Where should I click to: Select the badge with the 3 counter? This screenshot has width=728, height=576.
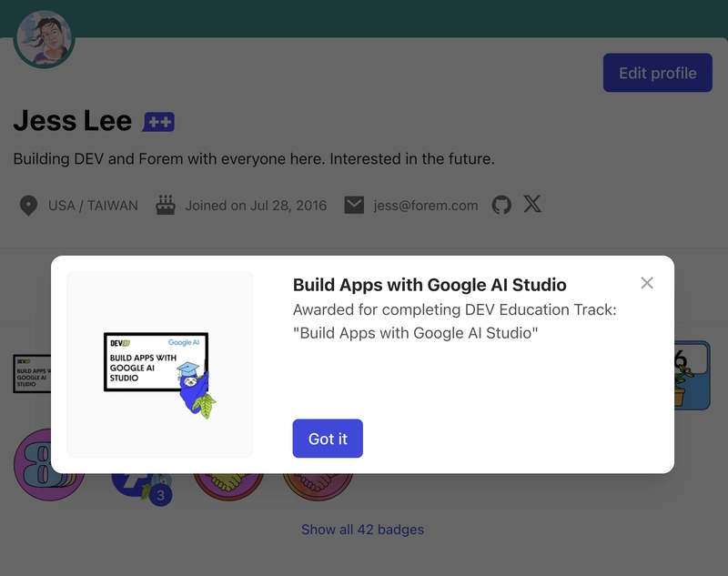(160, 494)
